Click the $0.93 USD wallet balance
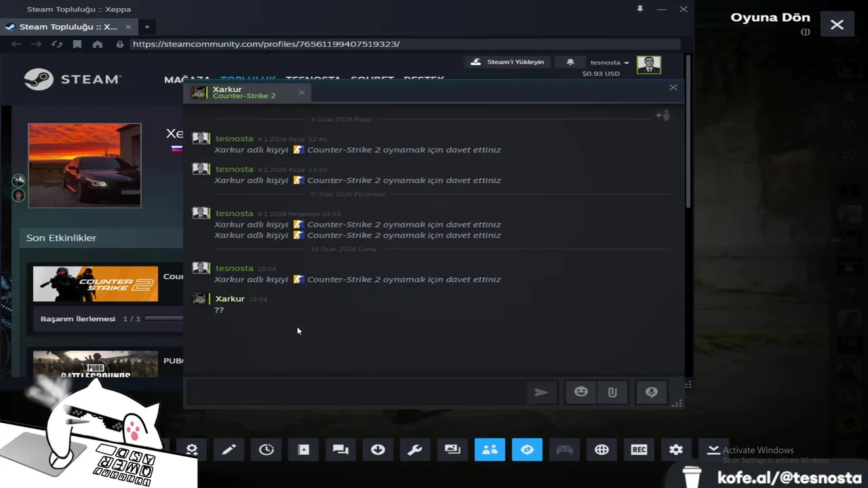The height and width of the screenshot is (488, 868). 601,73
